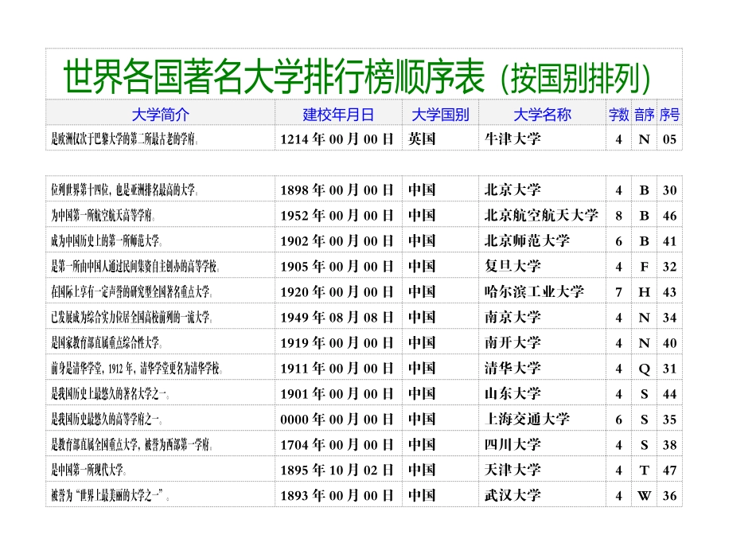Click the description 是中国第一所现代大学
The width and height of the screenshot is (756, 535).
click(89, 470)
